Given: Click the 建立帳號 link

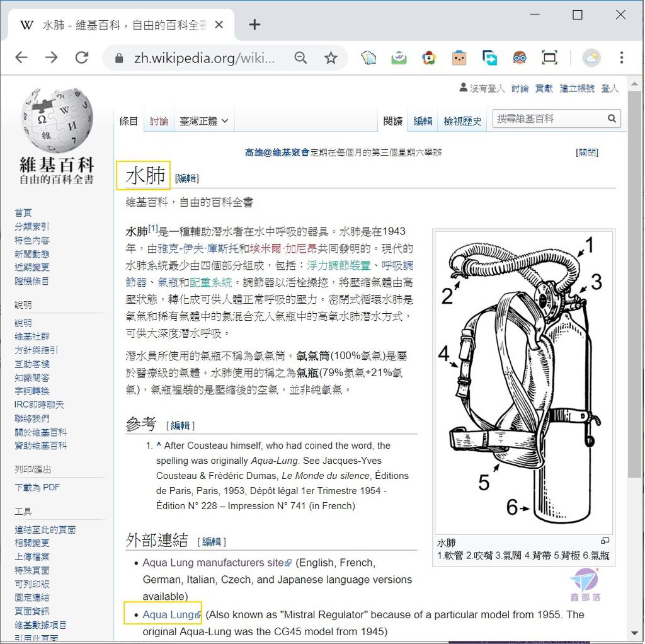Looking at the screenshot, I should pyautogui.click(x=577, y=88).
